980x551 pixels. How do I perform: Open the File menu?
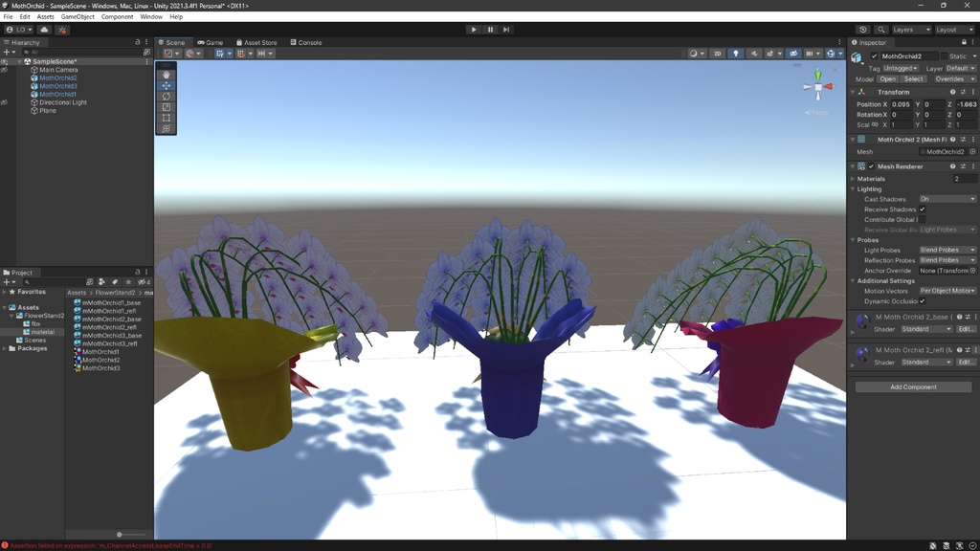pyautogui.click(x=8, y=17)
